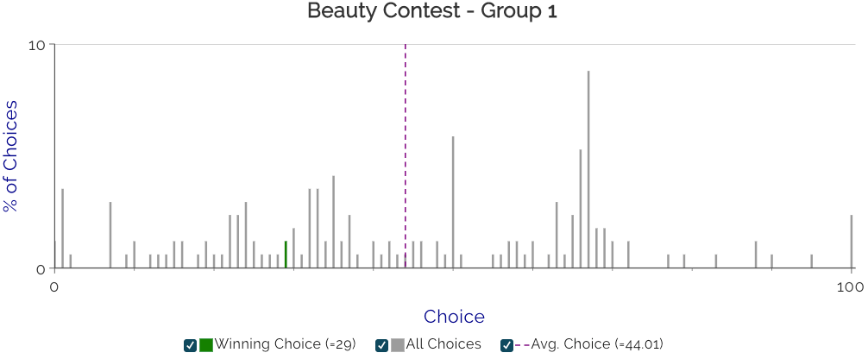868x359 pixels.
Task: Click the All Choices legend label
Action: [x=443, y=344]
